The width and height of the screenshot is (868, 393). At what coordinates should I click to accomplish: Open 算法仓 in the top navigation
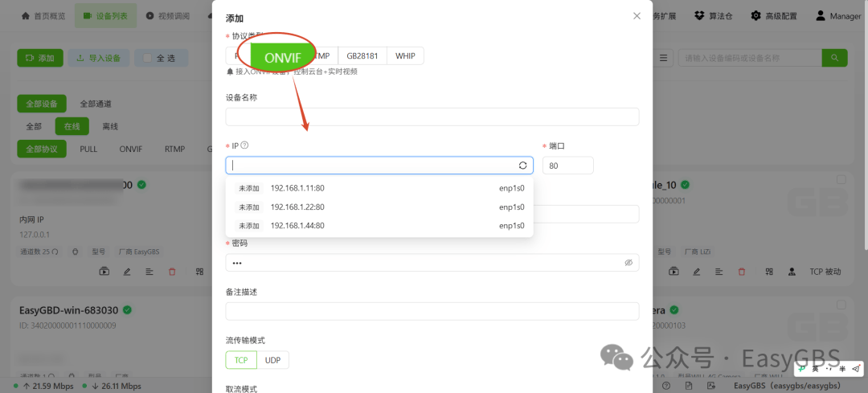click(x=714, y=16)
